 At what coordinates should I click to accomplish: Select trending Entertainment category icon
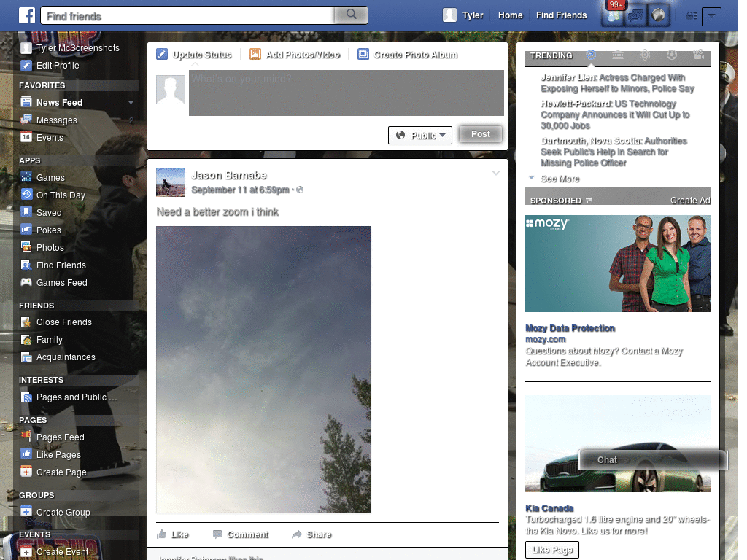pyautogui.click(x=699, y=55)
